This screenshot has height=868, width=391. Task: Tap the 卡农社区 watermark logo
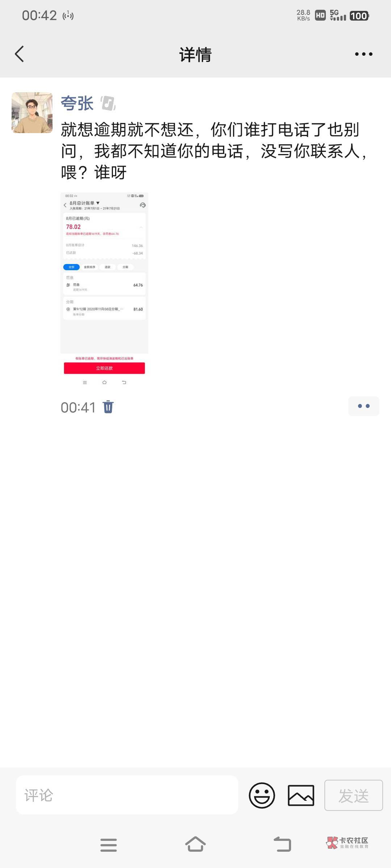coord(347,843)
